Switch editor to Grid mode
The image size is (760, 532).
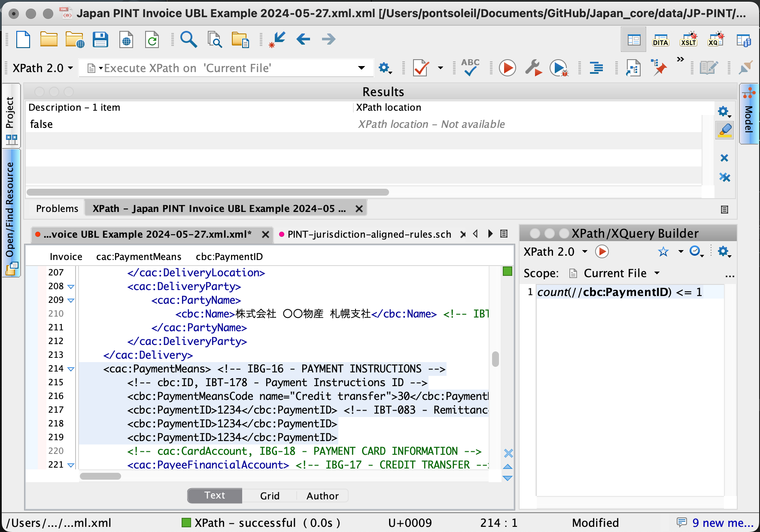click(270, 496)
